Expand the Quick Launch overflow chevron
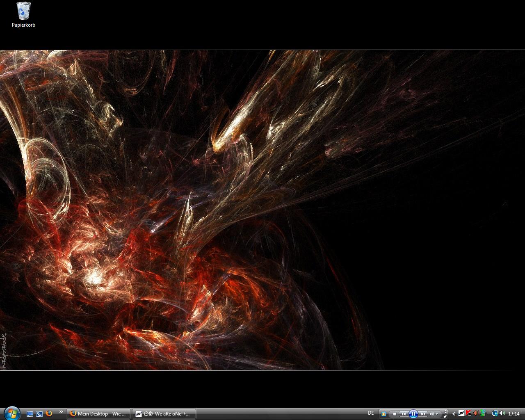This screenshot has width=525, height=420. click(61, 412)
